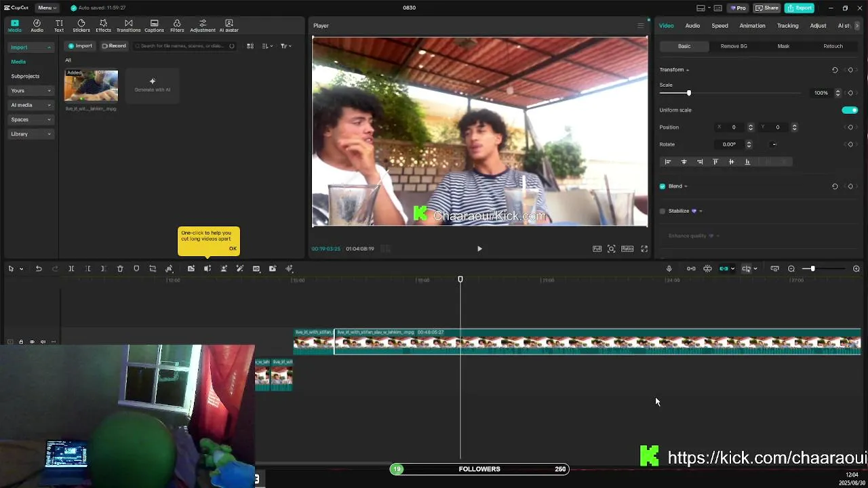Click the Crop tool in timeline toolbar
The height and width of the screenshot is (488, 868).
(x=153, y=269)
